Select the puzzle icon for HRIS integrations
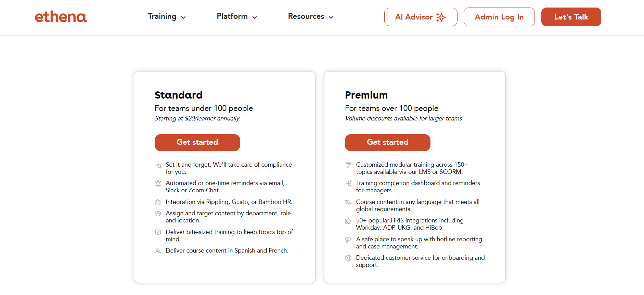 click(348, 221)
